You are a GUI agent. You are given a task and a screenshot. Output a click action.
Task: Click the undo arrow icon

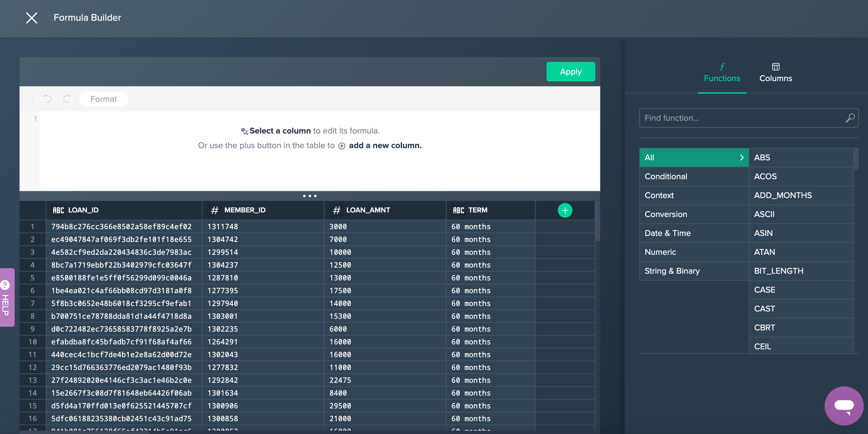coord(48,99)
